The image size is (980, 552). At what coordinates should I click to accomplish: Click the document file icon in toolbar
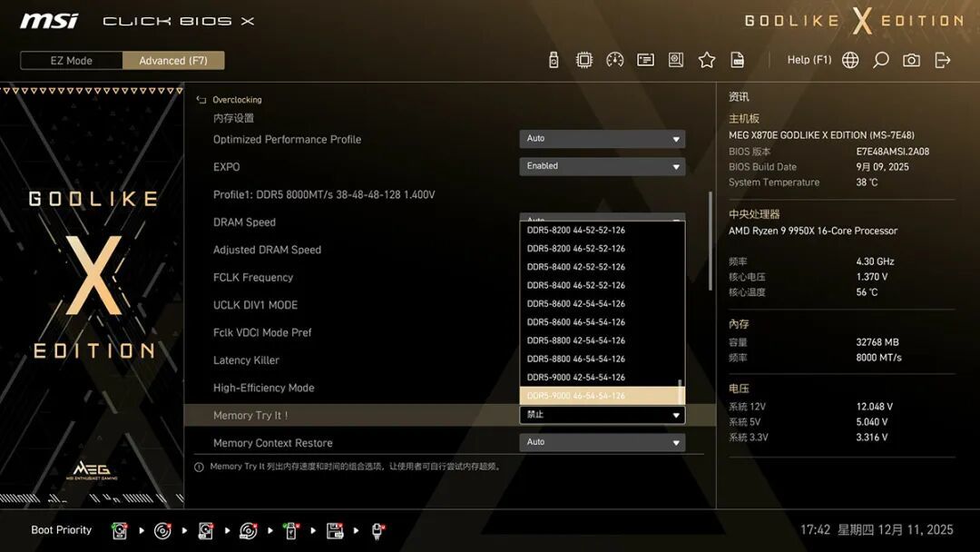738,60
